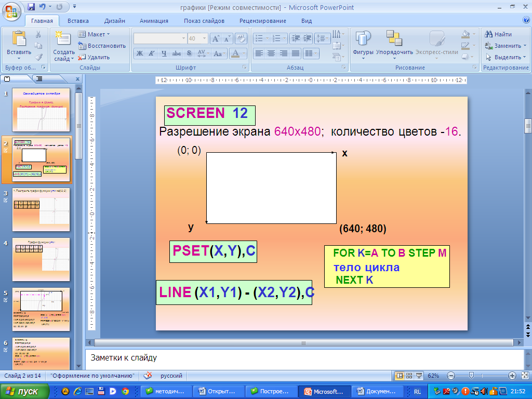The width and height of the screenshot is (532, 399).
Task: Toggle bold (Ж) formatting
Action: coord(139,53)
